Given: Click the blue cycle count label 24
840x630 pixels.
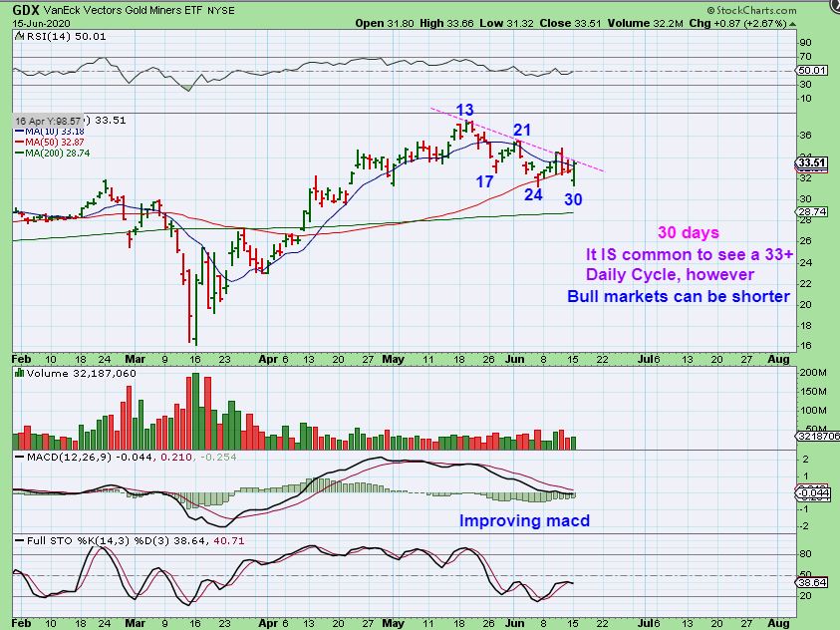Looking at the screenshot, I should coord(533,194).
